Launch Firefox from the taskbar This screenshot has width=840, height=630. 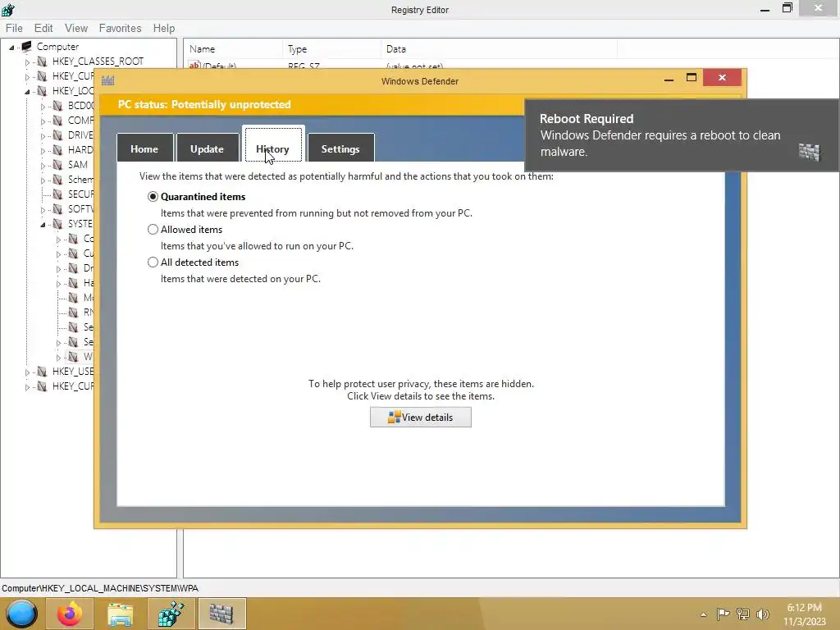click(x=70, y=614)
